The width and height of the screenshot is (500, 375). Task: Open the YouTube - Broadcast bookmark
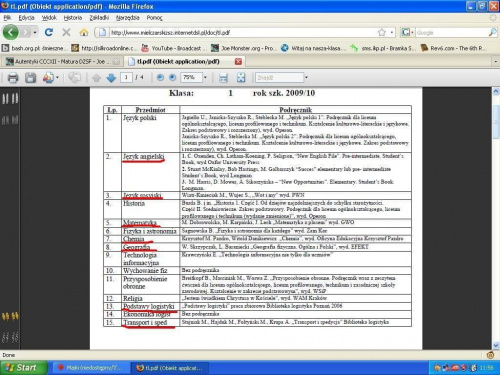pyautogui.click(x=173, y=48)
